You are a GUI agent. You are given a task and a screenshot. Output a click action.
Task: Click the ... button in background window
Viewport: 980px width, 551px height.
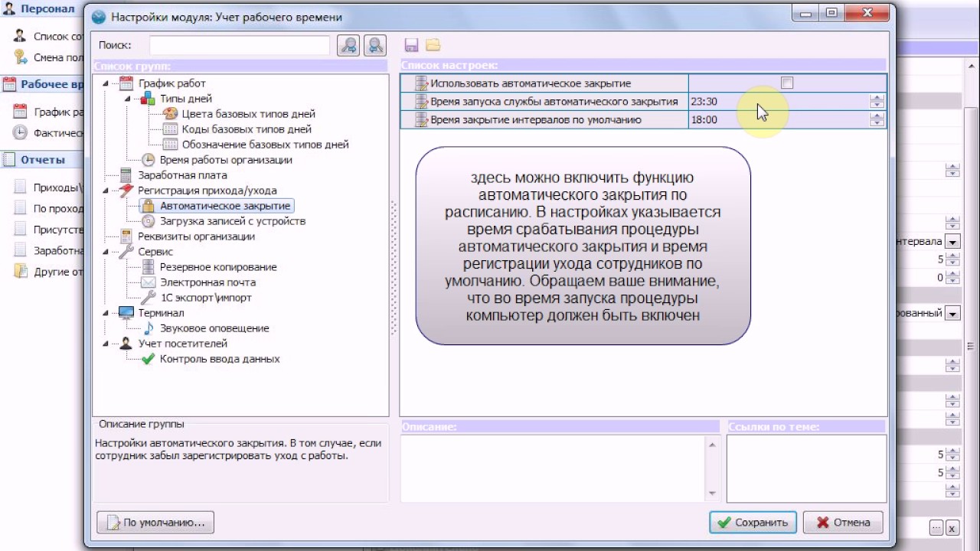pyautogui.click(x=936, y=528)
